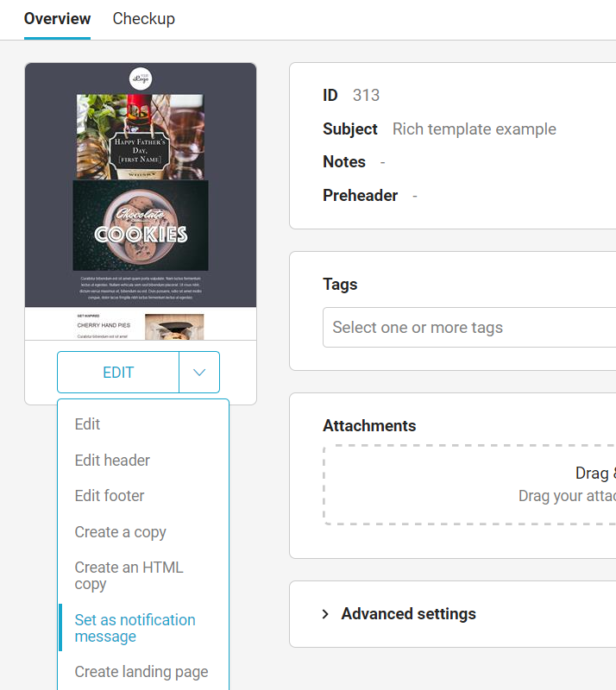This screenshot has height=690, width=616.
Task: Select Create landing page option
Action: [141, 672]
